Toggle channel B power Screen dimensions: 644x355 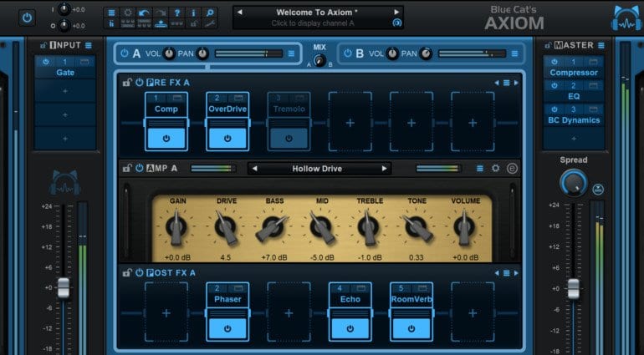coord(347,53)
